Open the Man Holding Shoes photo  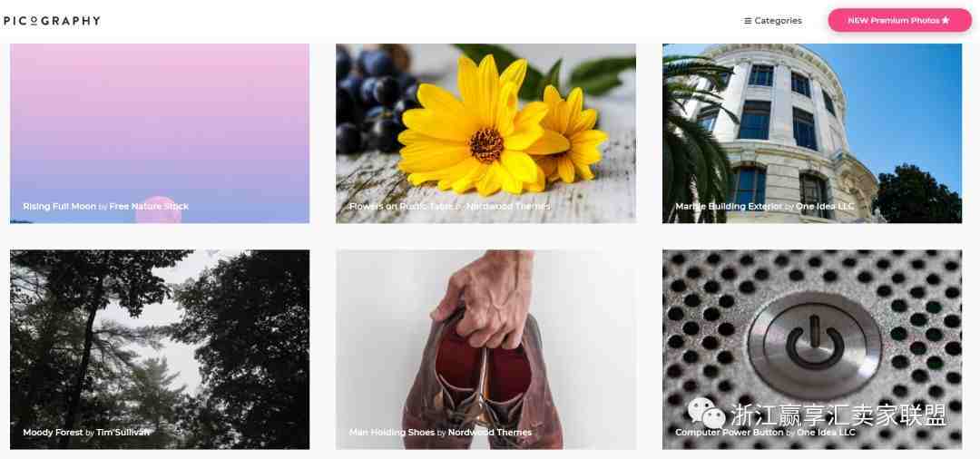pos(485,349)
